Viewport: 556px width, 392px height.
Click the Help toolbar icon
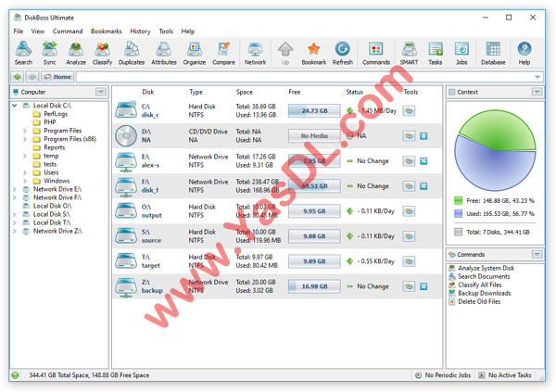[524, 53]
